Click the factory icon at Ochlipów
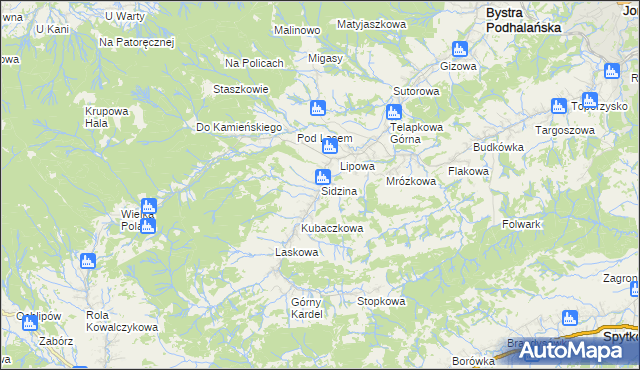Image resolution: width=640 pixels, height=370 pixels. click(x=29, y=323)
